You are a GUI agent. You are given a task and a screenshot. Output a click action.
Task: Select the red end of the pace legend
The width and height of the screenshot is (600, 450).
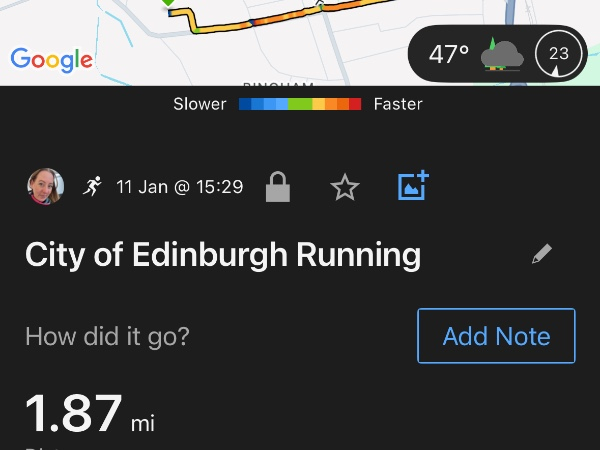[x=355, y=104]
